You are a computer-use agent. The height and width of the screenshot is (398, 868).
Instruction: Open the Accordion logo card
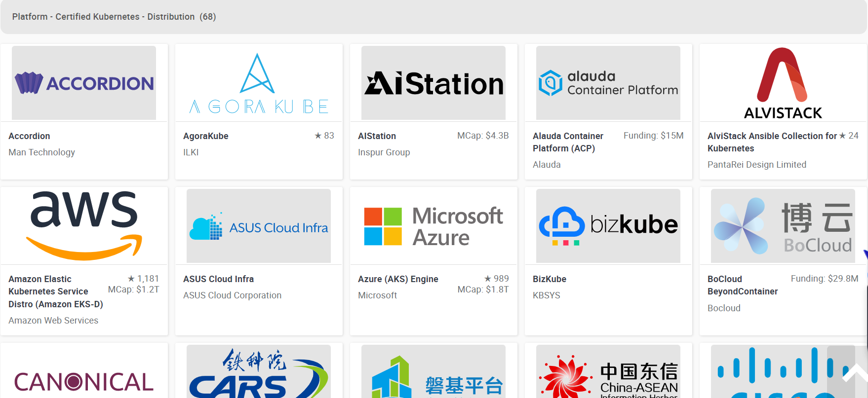[x=84, y=83]
